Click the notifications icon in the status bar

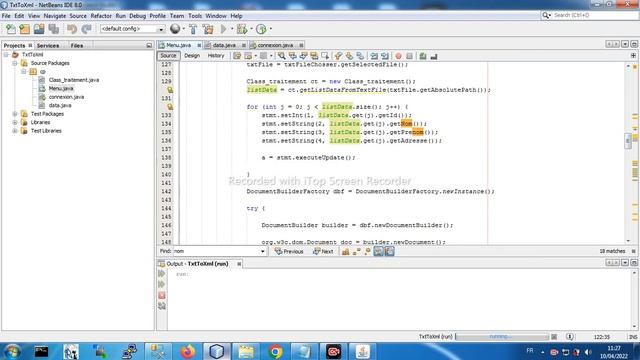pyautogui.click(x=569, y=337)
